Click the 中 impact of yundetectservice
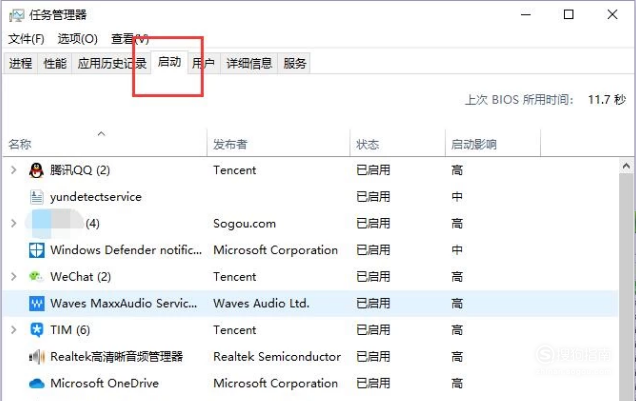Image resolution: width=636 pixels, height=401 pixels. [x=457, y=197]
